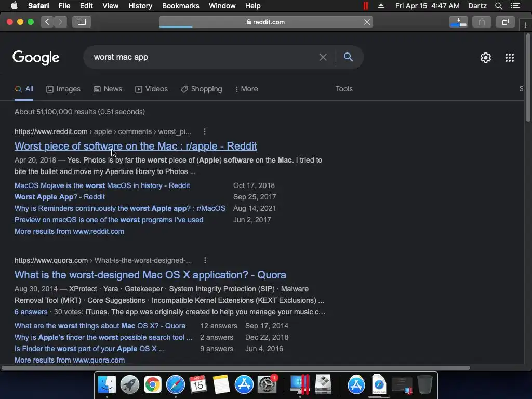Viewport: 532px width, 399px height.
Task: Open the Edit menu
Action: pyautogui.click(x=86, y=6)
